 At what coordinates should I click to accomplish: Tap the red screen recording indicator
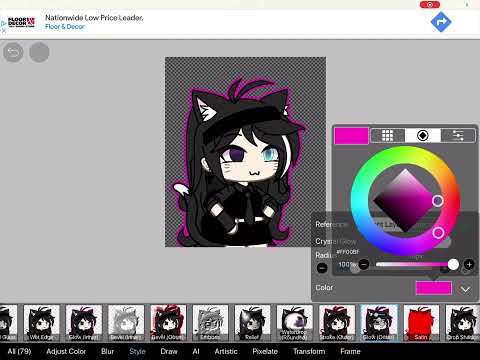(x=430, y=5)
